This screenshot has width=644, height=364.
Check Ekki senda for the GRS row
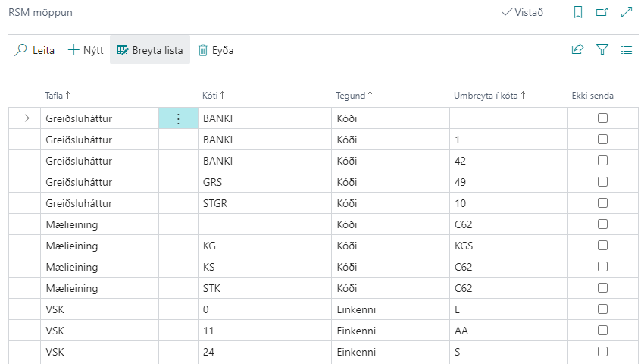[x=603, y=182]
